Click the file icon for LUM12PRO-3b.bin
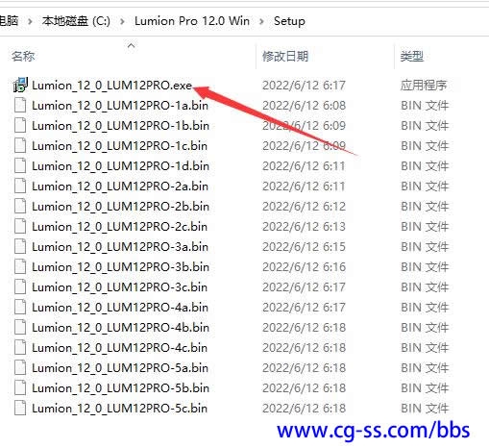Image resolution: width=489 pixels, height=448 pixels. [20, 267]
